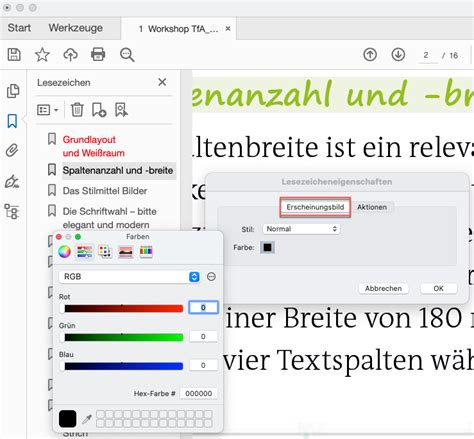Select image palettes picker mode
474x439 pixels.
[126, 252]
